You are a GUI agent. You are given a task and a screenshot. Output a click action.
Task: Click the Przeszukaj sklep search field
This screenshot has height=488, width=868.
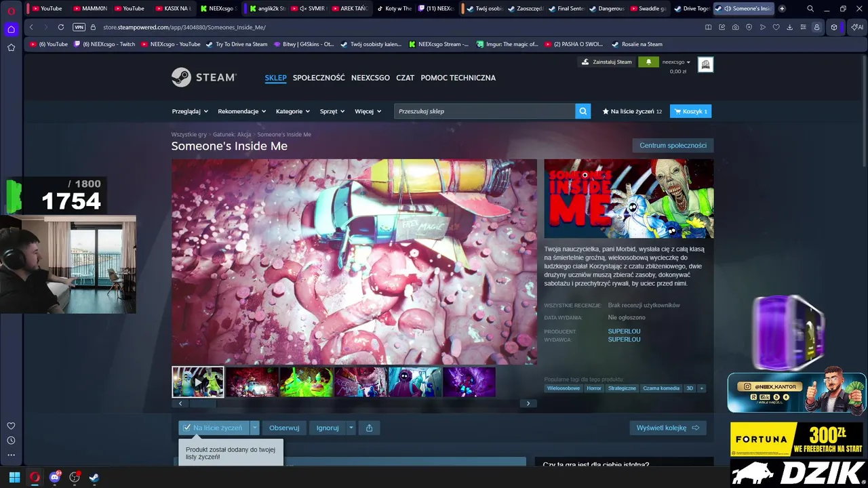(x=484, y=111)
